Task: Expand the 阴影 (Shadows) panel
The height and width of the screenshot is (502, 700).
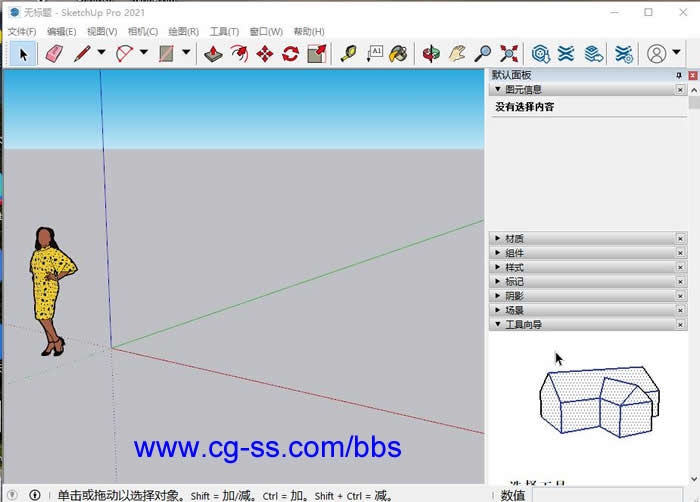Action: (515, 296)
